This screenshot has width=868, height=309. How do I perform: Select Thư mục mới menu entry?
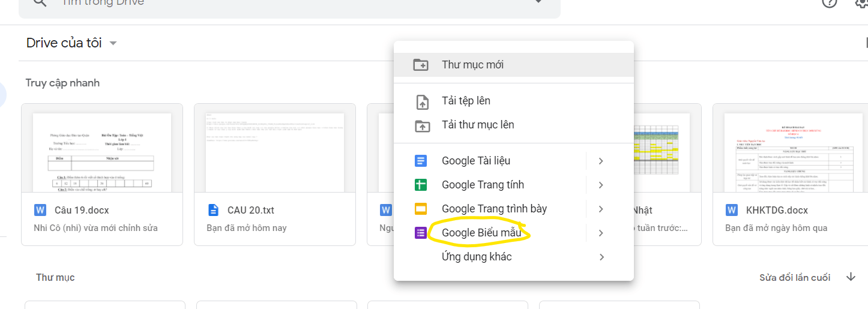pos(472,65)
